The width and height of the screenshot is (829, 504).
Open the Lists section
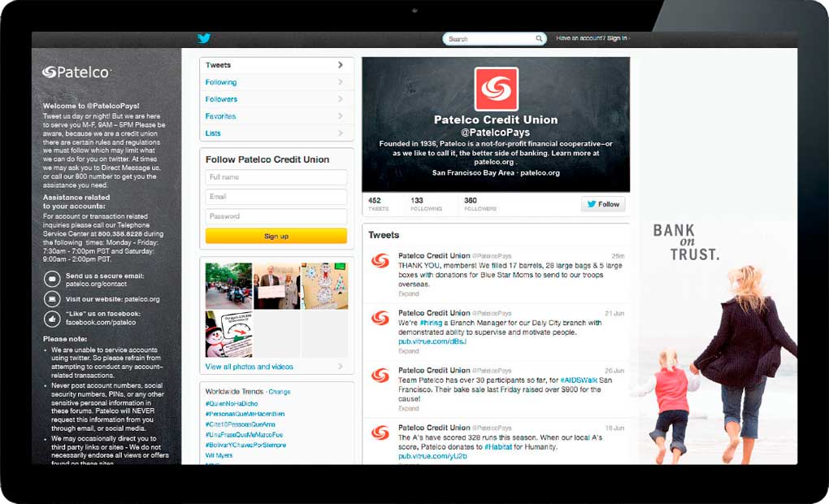[276, 133]
